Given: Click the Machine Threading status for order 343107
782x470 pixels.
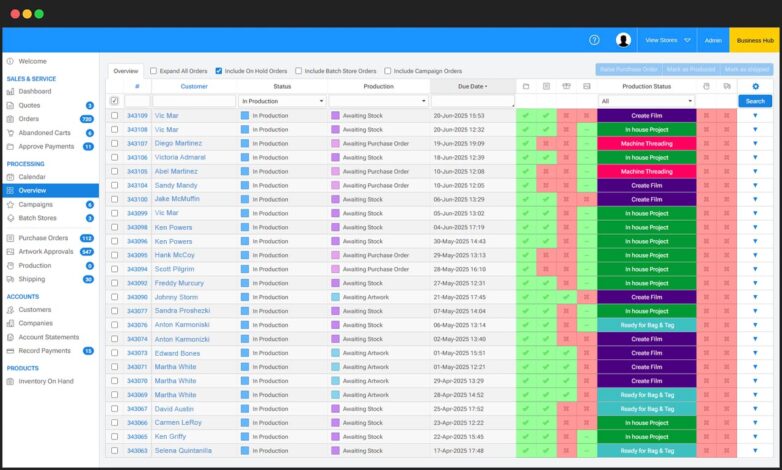Looking at the screenshot, I should coord(646,144).
